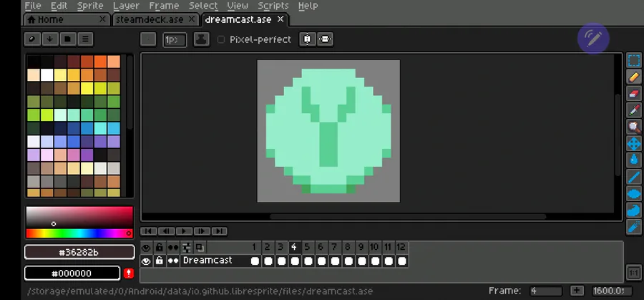The image size is (644, 300).
Task: Open the Frame menu
Action: coord(164,6)
